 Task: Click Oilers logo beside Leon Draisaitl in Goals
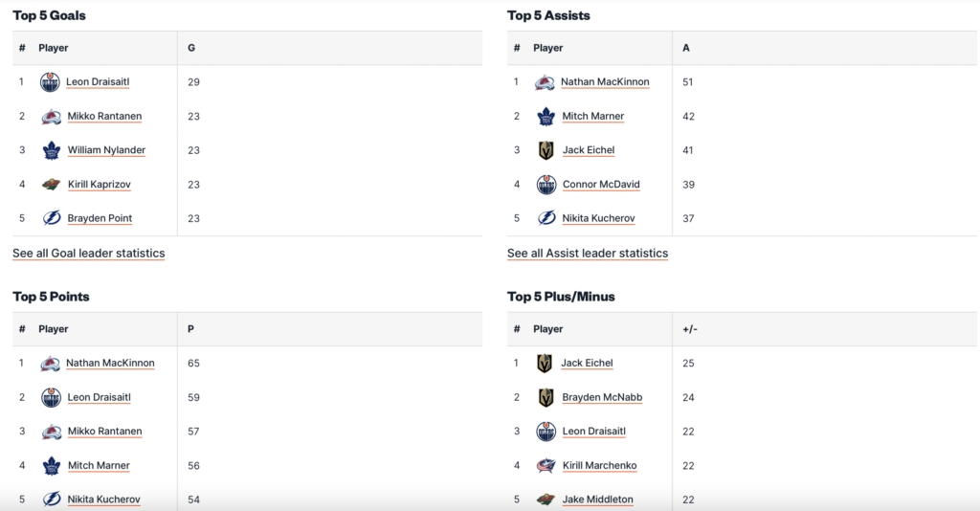[x=50, y=82]
